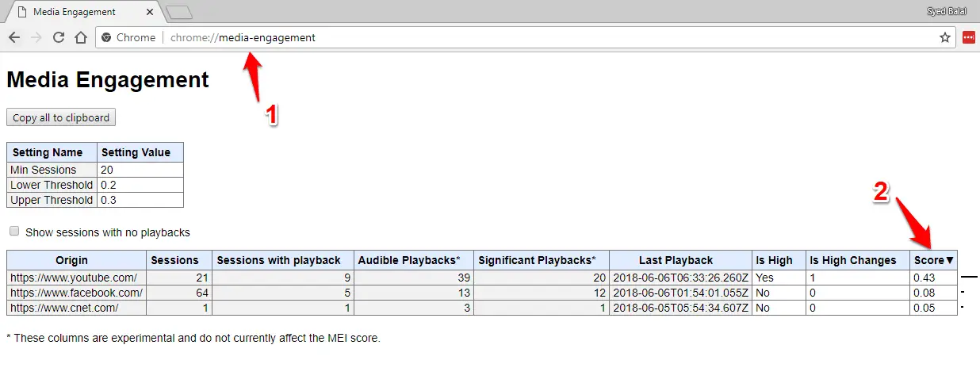Open a new tab
The height and width of the screenshot is (387, 980).
point(180,12)
